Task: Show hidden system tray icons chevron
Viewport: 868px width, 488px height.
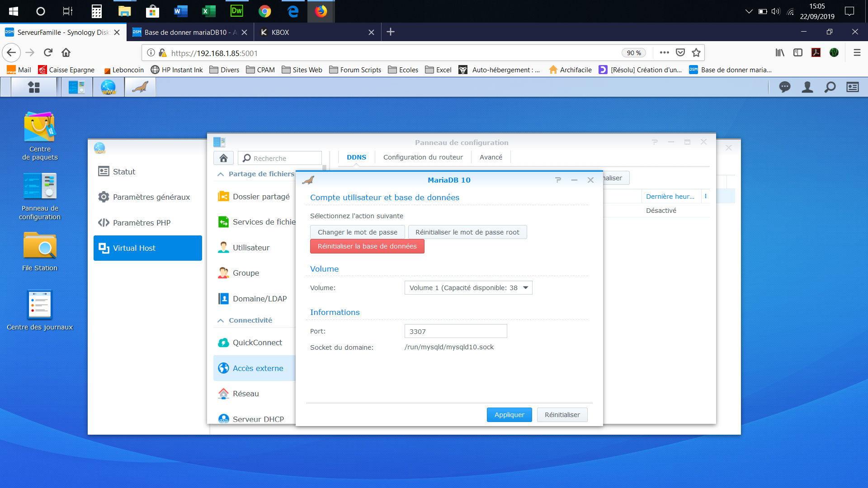Action: click(749, 11)
